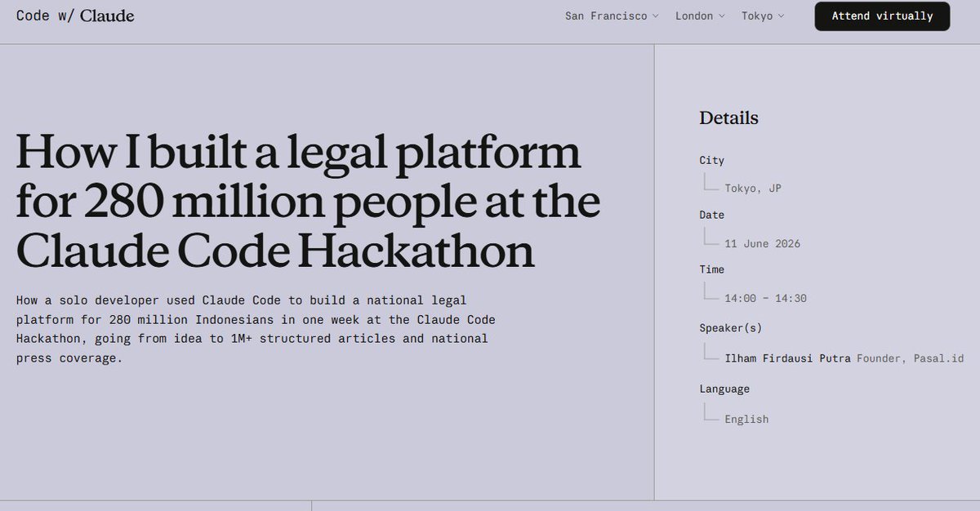Click the Attend virtually button
980x511 pixels.
tap(882, 16)
